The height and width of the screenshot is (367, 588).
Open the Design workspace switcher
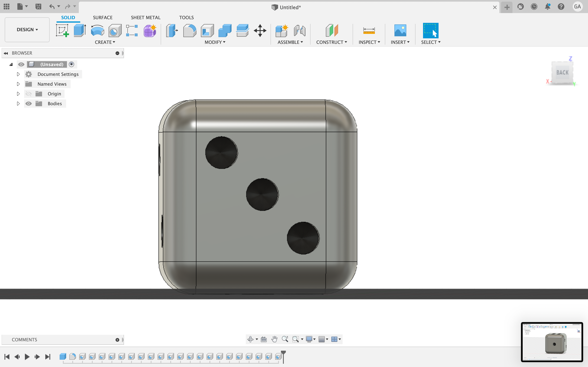click(x=27, y=29)
